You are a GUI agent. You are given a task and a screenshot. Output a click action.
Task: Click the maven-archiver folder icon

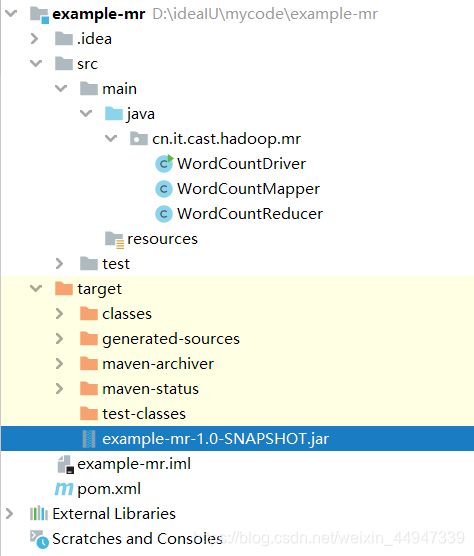pos(89,364)
